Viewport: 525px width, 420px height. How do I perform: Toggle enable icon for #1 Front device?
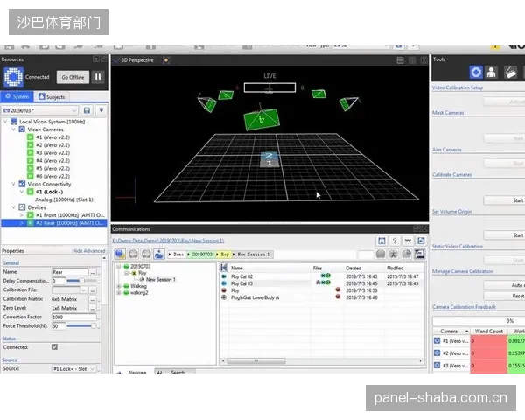click(x=30, y=215)
